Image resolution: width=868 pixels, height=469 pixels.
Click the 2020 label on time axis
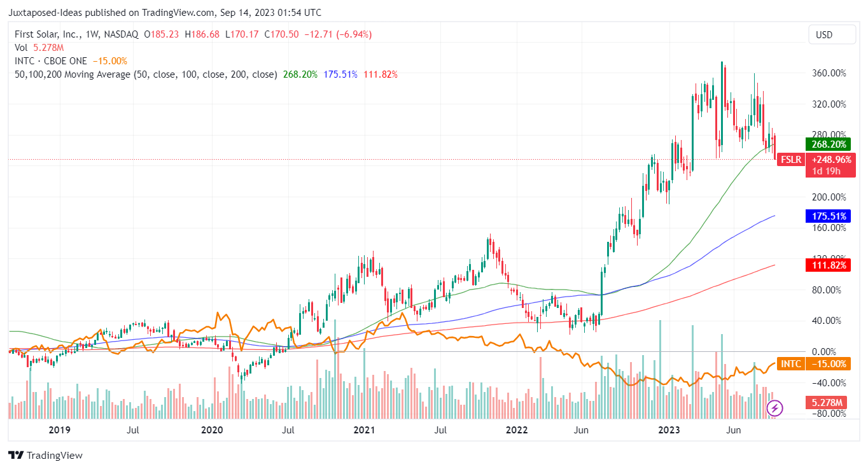(212, 430)
